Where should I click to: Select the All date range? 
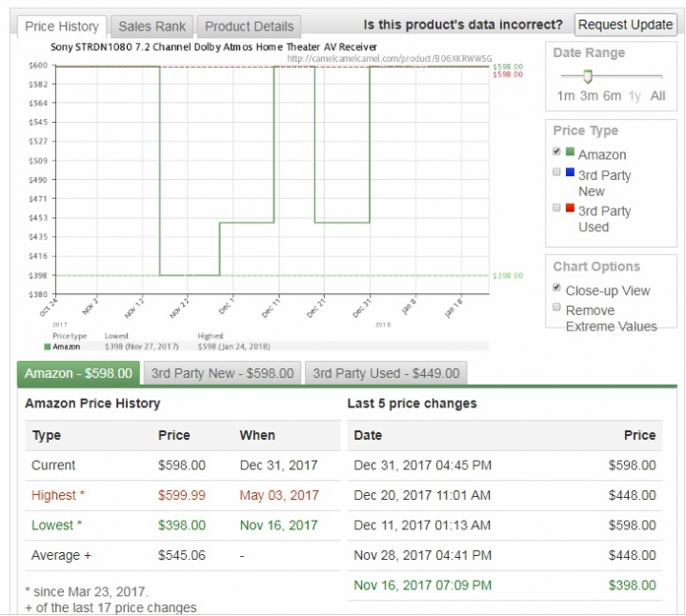click(x=657, y=96)
